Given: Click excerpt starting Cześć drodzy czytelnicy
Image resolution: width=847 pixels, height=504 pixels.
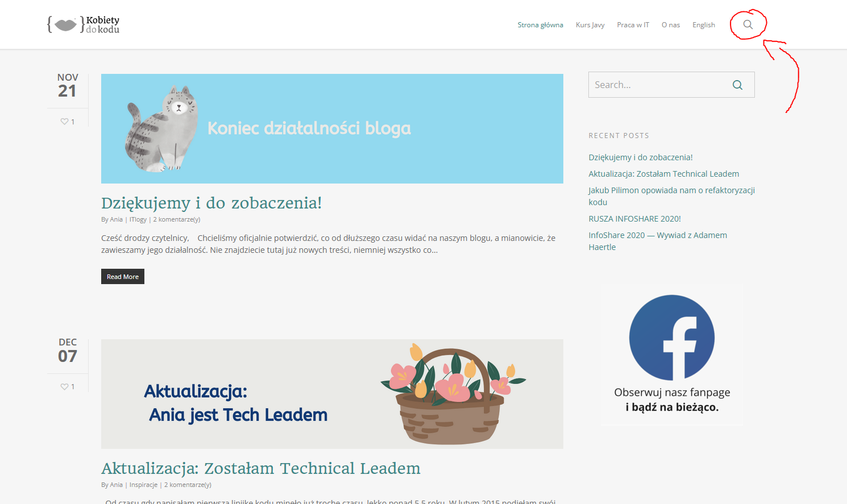Looking at the screenshot, I should (x=329, y=244).
